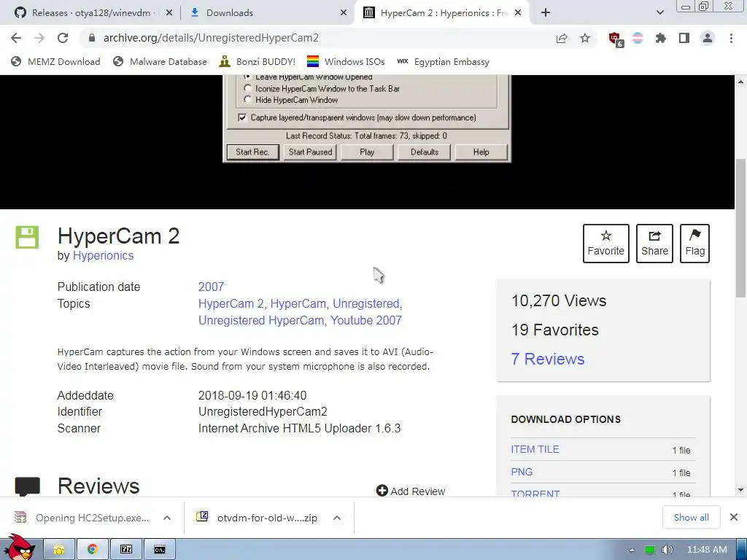Screen dimensions: 747x560
Task: Click the taskbar volume speaker icon
Action: tap(667, 550)
